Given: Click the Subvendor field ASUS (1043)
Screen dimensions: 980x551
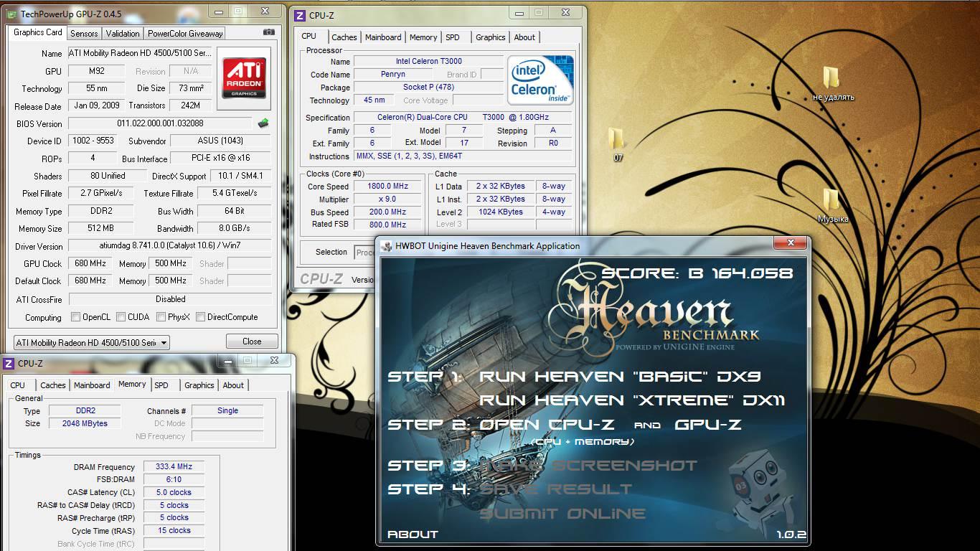Looking at the screenshot, I should tap(220, 141).
